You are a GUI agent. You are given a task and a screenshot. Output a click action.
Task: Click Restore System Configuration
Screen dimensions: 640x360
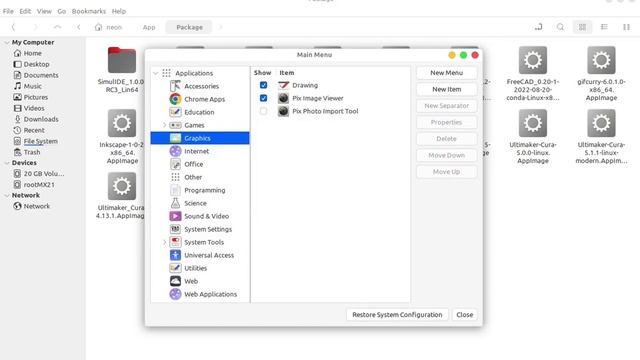click(397, 315)
